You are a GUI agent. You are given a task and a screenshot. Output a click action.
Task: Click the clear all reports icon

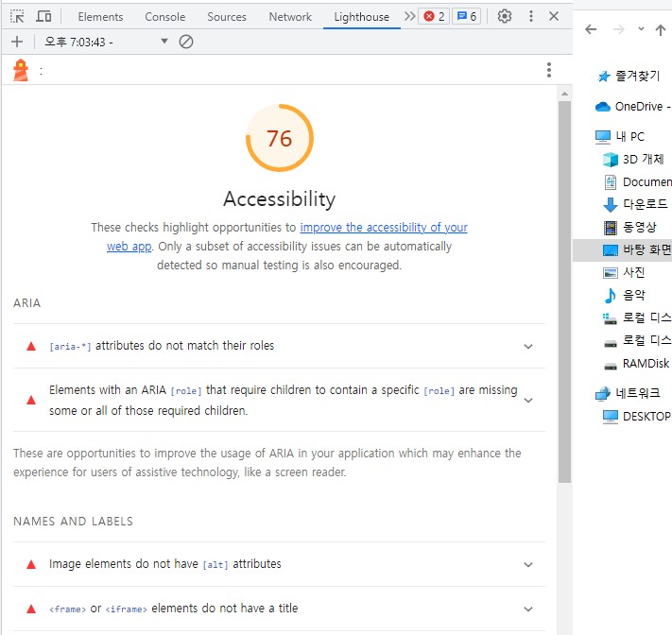point(186,42)
